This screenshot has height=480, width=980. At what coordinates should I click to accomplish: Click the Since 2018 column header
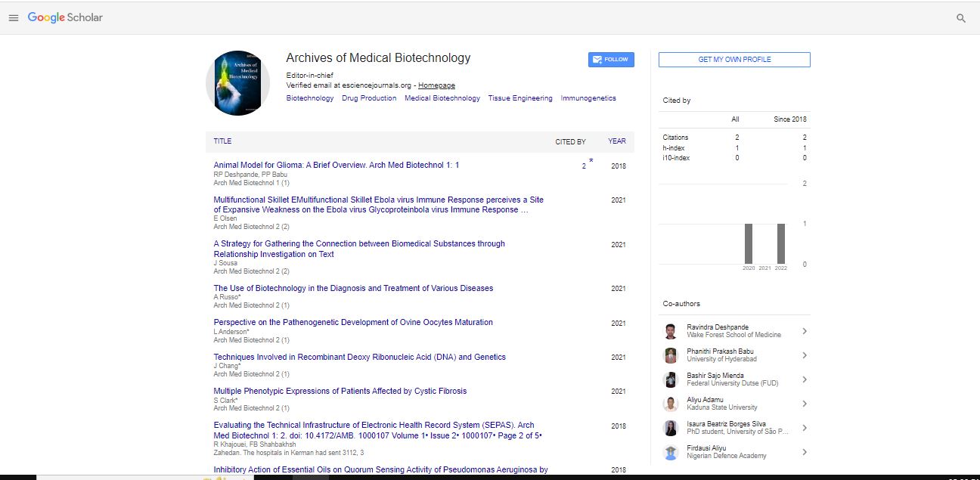[x=790, y=119]
